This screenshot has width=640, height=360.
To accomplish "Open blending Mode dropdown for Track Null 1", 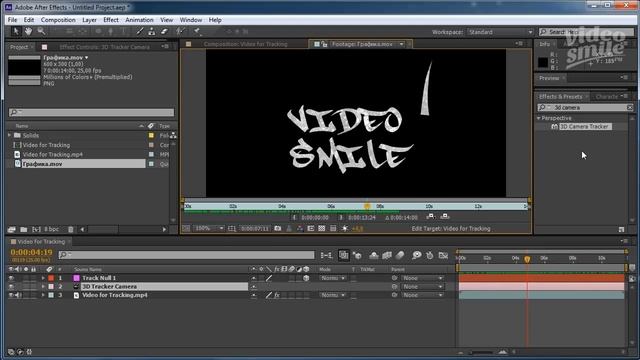I will pyautogui.click(x=333, y=278).
